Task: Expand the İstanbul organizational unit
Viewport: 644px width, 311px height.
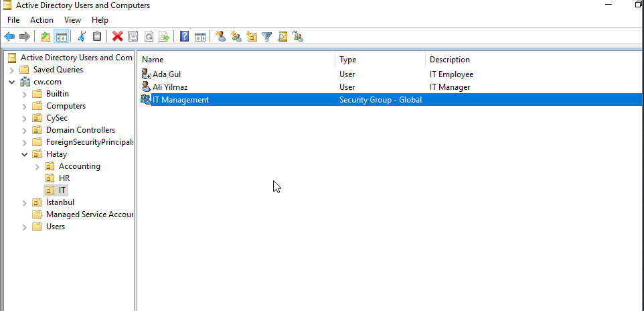Action: tap(25, 202)
